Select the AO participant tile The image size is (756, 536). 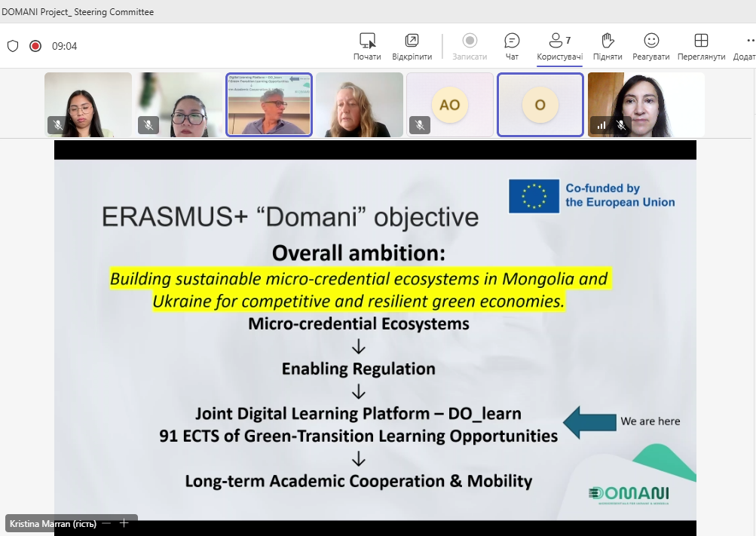pyautogui.click(x=450, y=105)
